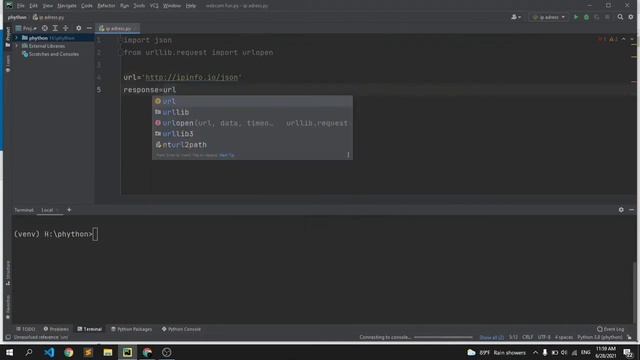Viewport: 640px width, 360px height.
Task: Hide the Terminal panel
Action: pyautogui.click(x=631, y=210)
